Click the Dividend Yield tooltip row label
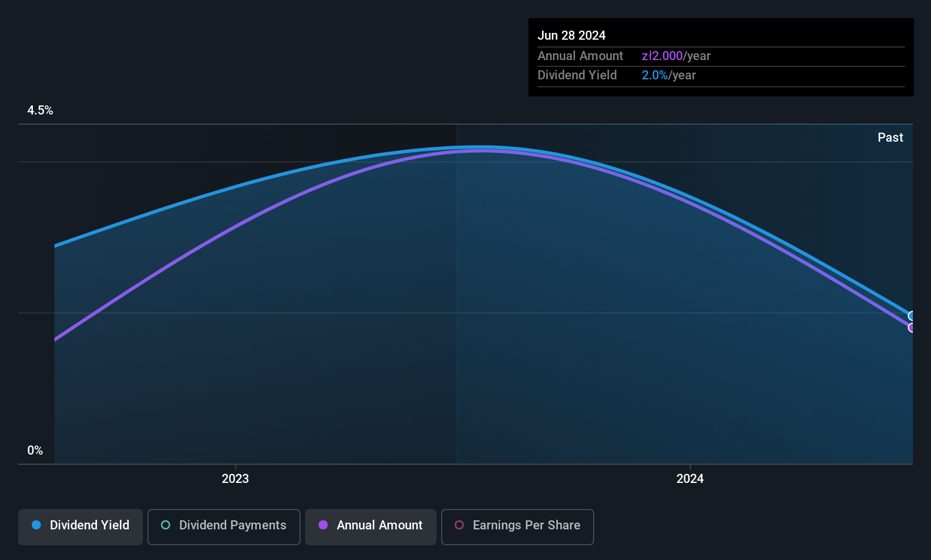 pyautogui.click(x=577, y=75)
